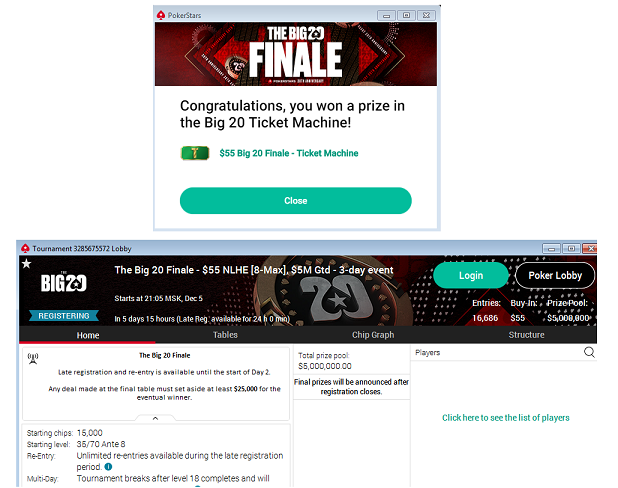Maximize the Tournament Lobby window

click(571, 248)
